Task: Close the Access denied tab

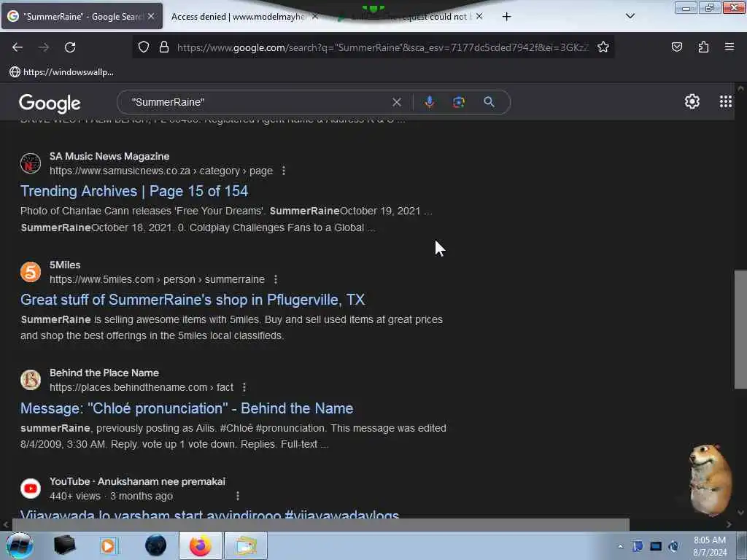Action: point(315,17)
